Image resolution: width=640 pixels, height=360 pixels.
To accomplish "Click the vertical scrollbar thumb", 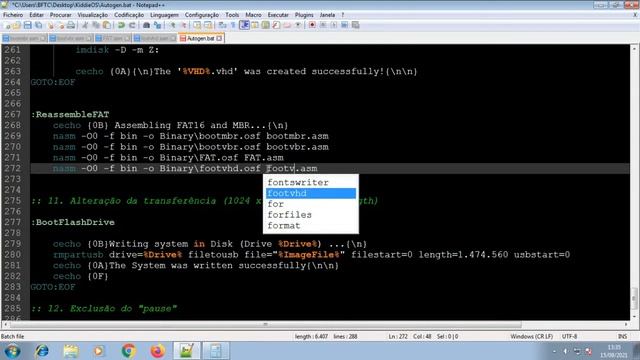I will 634,298.
